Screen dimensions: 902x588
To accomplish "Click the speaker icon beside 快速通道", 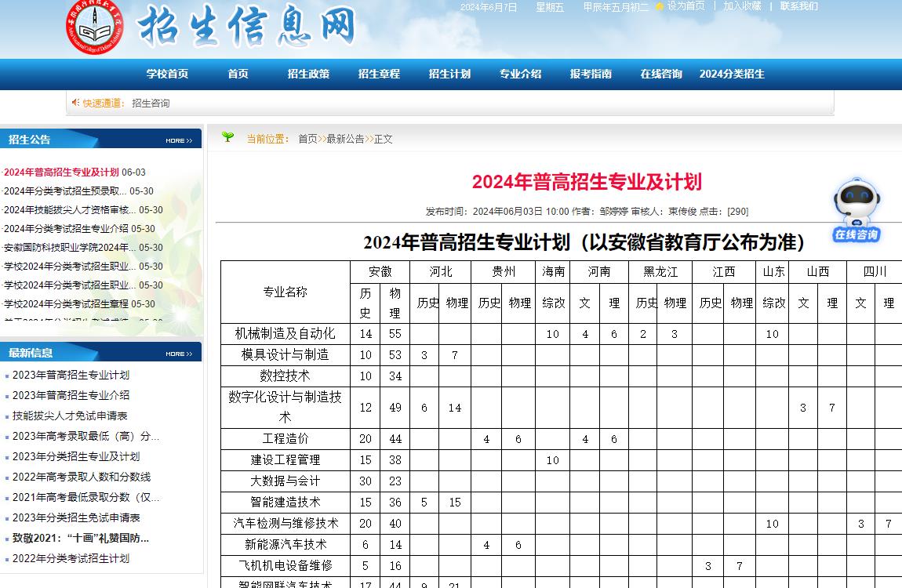I will pyautogui.click(x=75, y=102).
